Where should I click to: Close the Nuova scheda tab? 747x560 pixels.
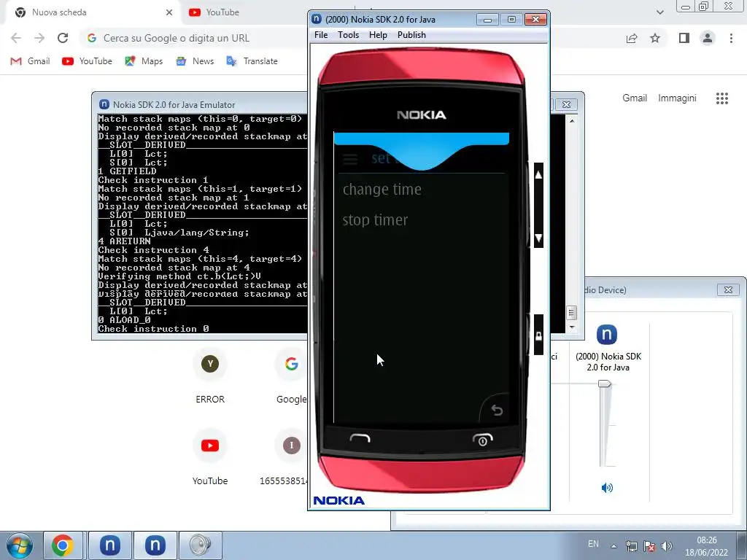coord(169,12)
